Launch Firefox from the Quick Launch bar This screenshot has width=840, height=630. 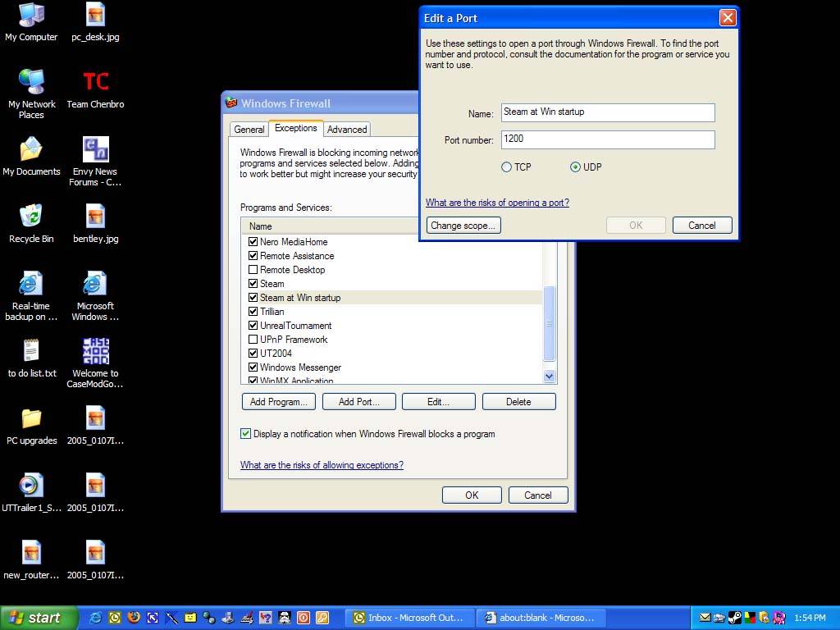pyautogui.click(x=134, y=618)
